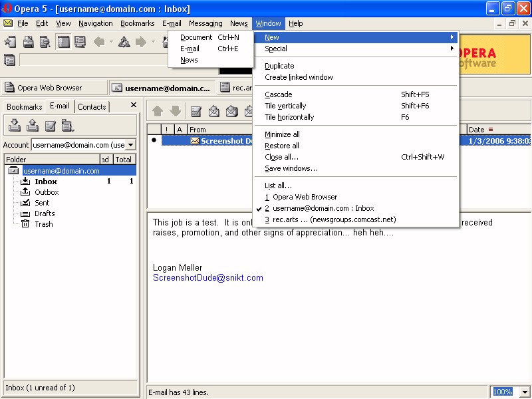Select the Drafts folder
The width and height of the screenshot is (532, 399).
(x=45, y=213)
